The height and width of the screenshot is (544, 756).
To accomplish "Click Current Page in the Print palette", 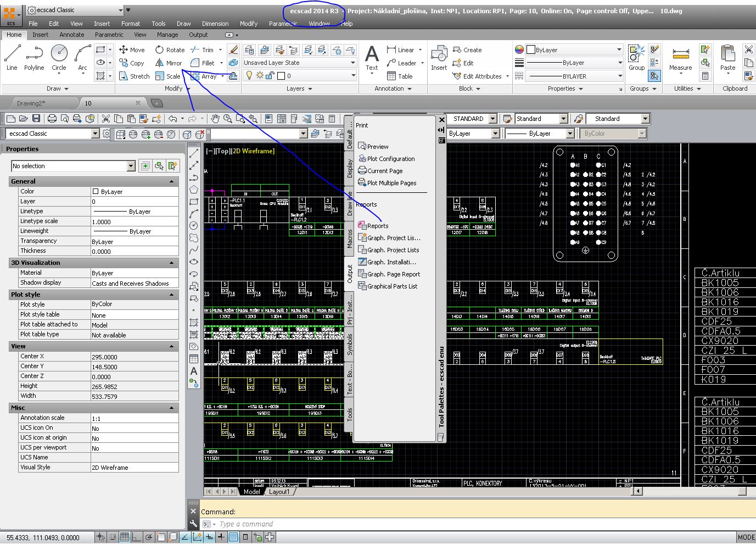I will (x=380, y=171).
